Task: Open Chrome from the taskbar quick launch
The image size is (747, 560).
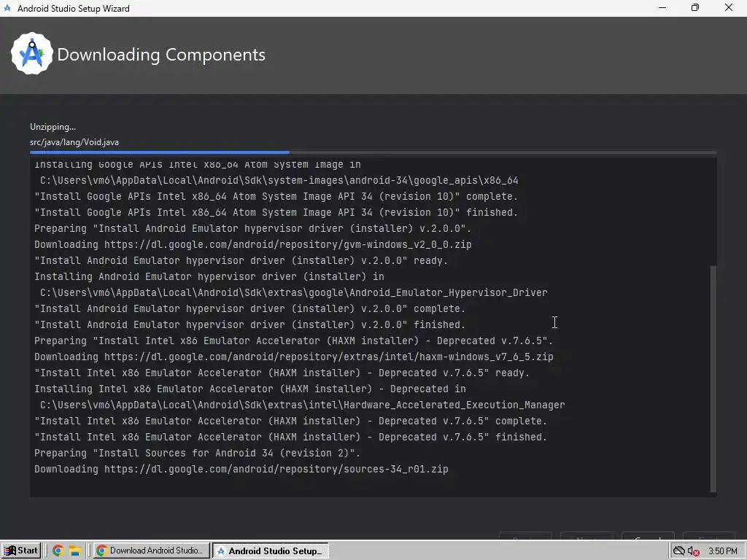Action: point(58,551)
